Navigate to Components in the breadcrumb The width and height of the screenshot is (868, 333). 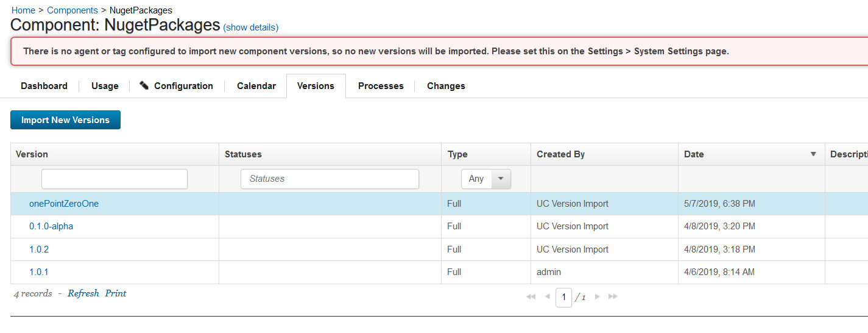click(72, 10)
